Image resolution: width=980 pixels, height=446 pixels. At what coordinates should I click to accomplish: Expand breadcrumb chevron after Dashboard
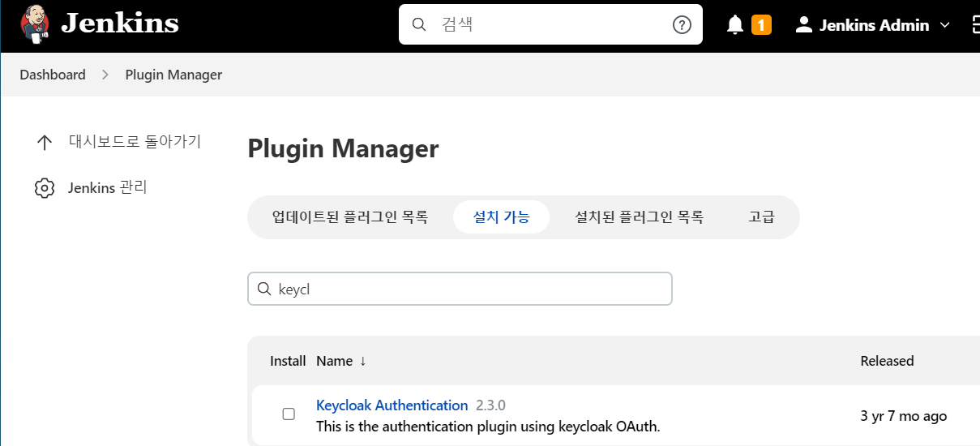[x=105, y=75]
